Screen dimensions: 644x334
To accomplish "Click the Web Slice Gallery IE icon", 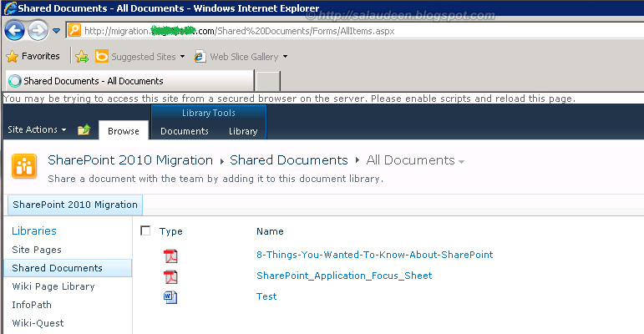I will coord(200,56).
